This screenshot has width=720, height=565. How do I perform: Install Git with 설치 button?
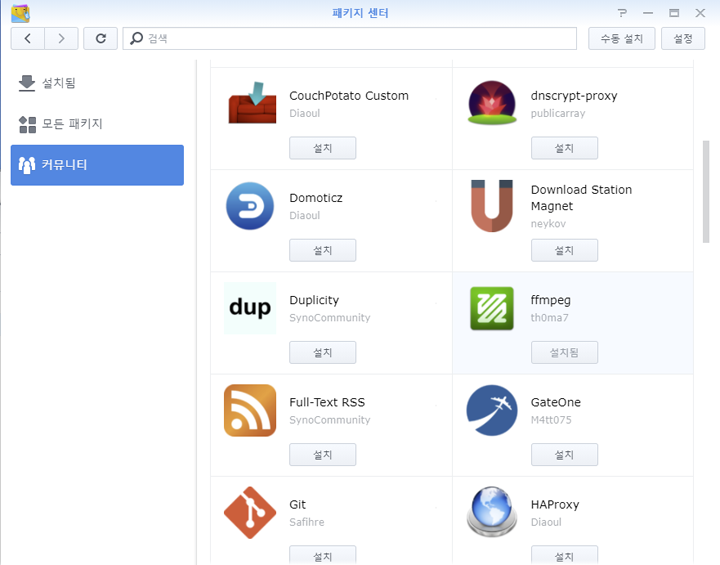click(x=322, y=555)
